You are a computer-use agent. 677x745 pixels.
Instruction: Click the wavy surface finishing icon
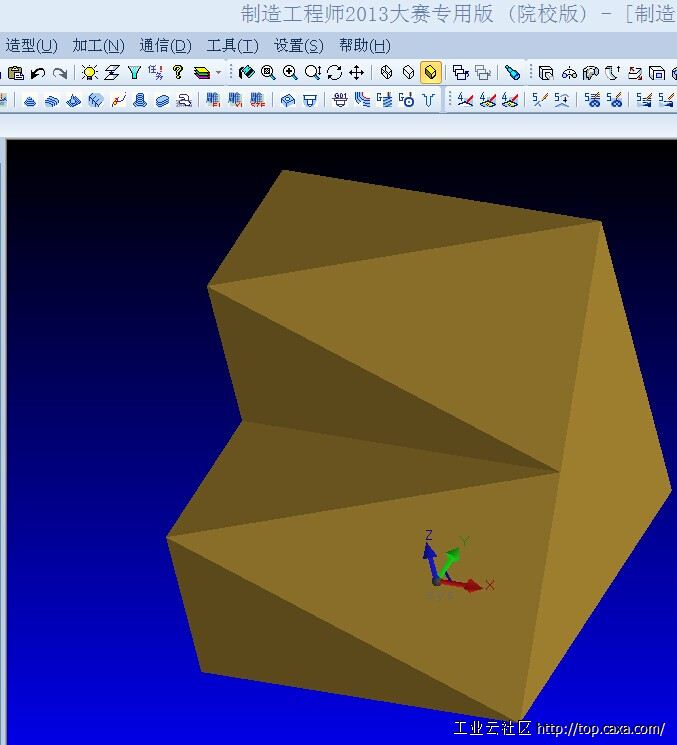click(x=52, y=100)
